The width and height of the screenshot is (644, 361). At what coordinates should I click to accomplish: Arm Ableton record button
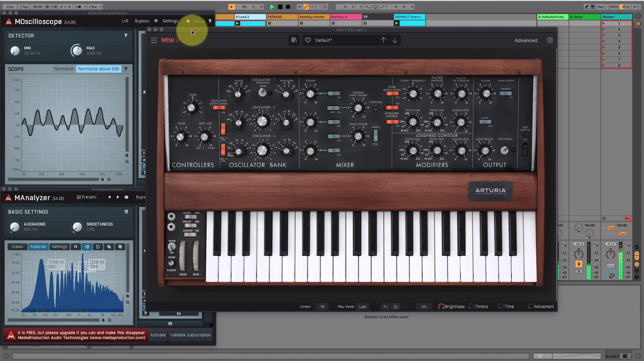(288, 7)
